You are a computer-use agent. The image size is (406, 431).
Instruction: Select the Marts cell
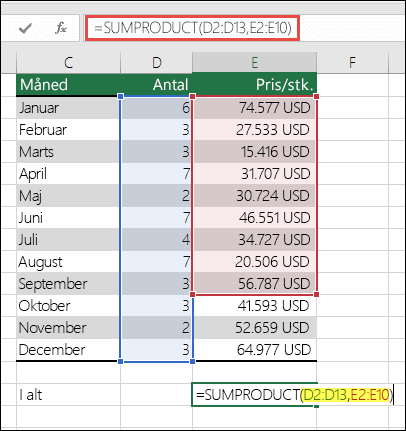[68, 152]
